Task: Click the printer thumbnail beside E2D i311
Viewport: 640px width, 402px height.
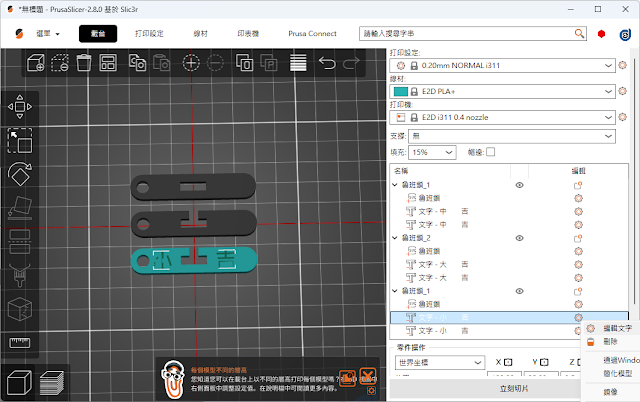Action: 401,118
